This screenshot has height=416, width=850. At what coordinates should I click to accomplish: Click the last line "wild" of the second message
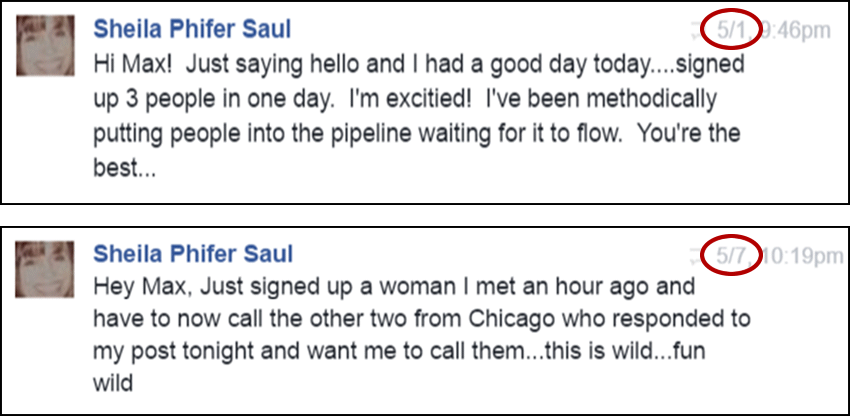pyautogui.click(x=112, y=383)
